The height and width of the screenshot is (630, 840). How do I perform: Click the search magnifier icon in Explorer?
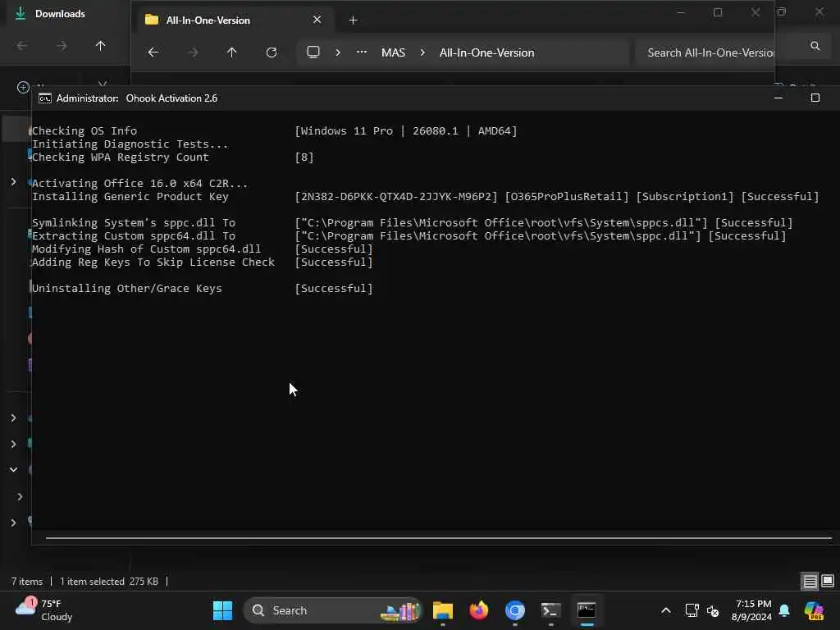(815, 46)
